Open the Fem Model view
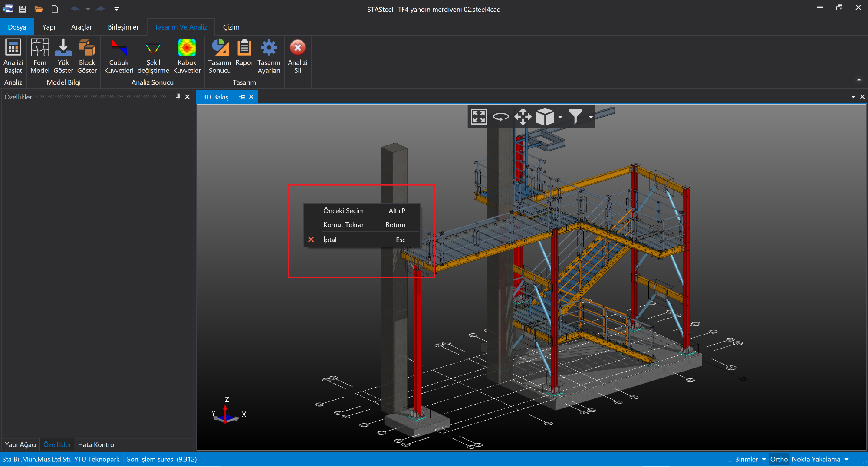 [39, 48]
